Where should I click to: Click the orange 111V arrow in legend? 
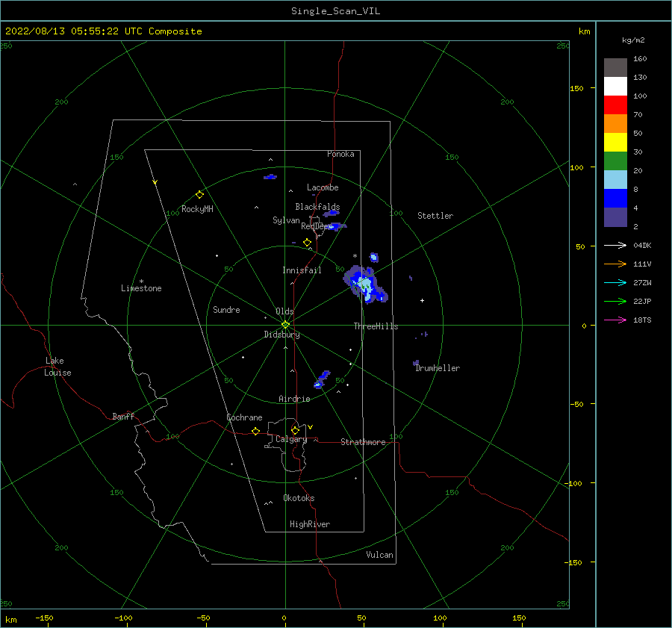click(615, 264)
